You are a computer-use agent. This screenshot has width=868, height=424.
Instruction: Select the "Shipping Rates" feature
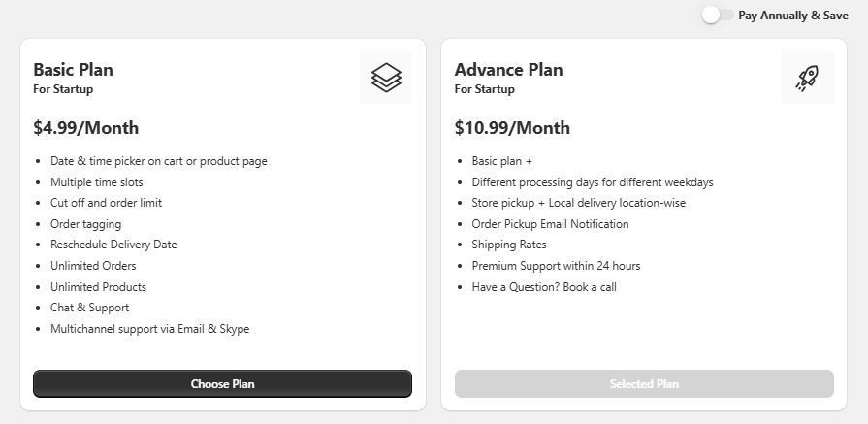point(508,245)
